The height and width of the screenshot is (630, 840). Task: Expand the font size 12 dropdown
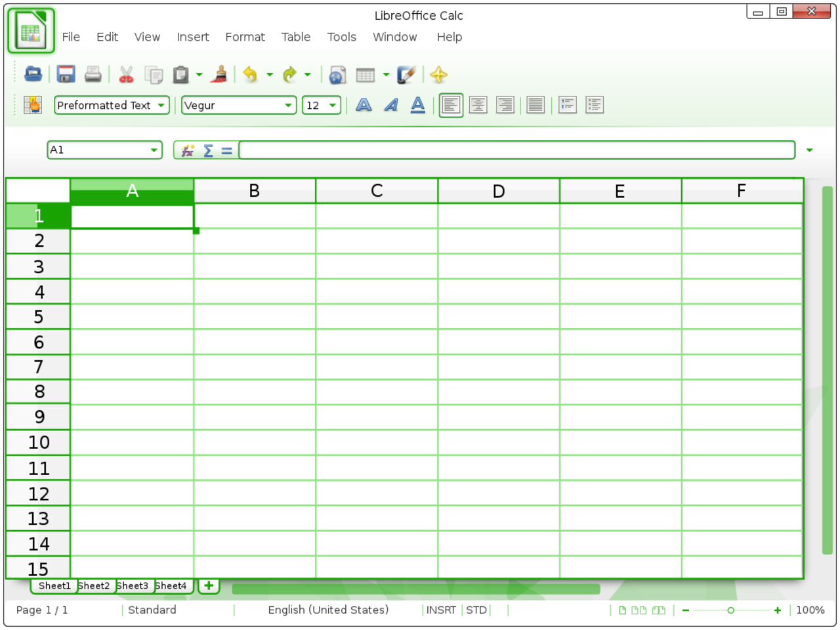pos(333,105)
